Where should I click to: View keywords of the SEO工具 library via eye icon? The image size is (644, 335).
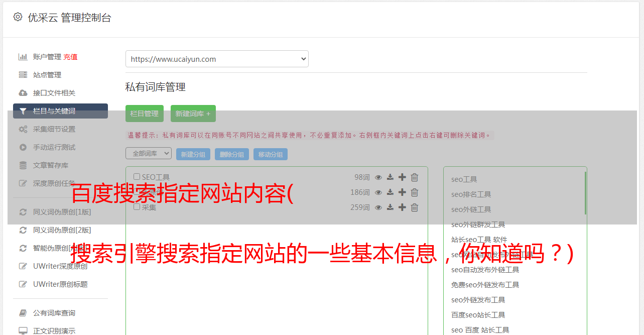click(x=378, y=177)
